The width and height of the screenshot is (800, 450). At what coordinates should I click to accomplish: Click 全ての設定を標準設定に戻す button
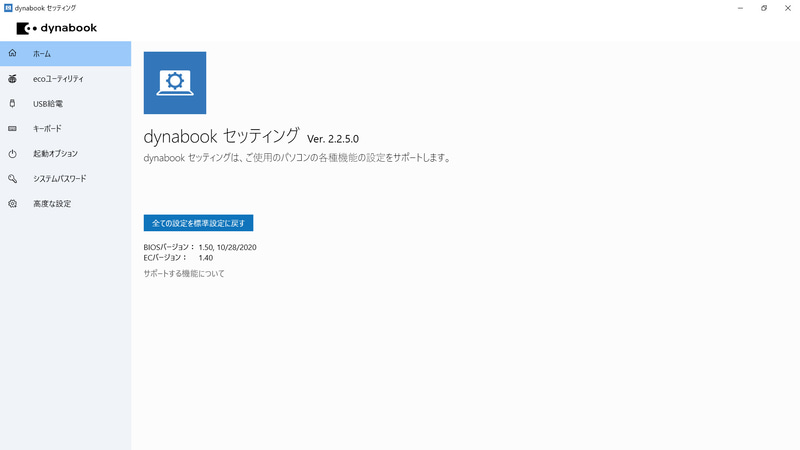pos(198,223)
